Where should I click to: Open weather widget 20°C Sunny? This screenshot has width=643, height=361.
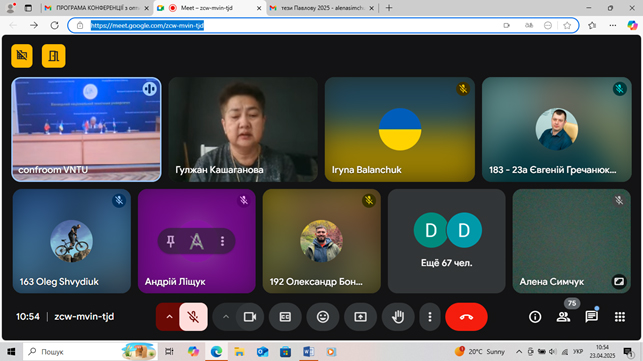tap(480, 352)
